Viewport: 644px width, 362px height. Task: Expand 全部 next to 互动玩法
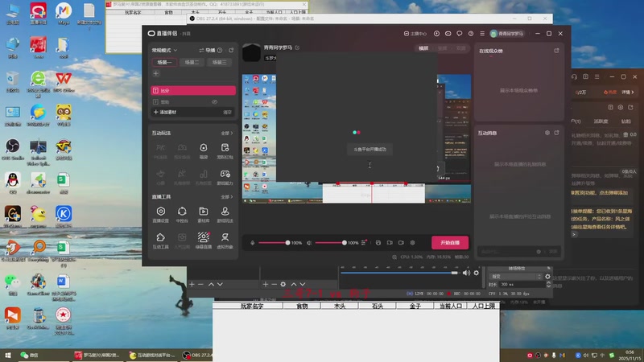pyautogui.click(x=227, y=133)
